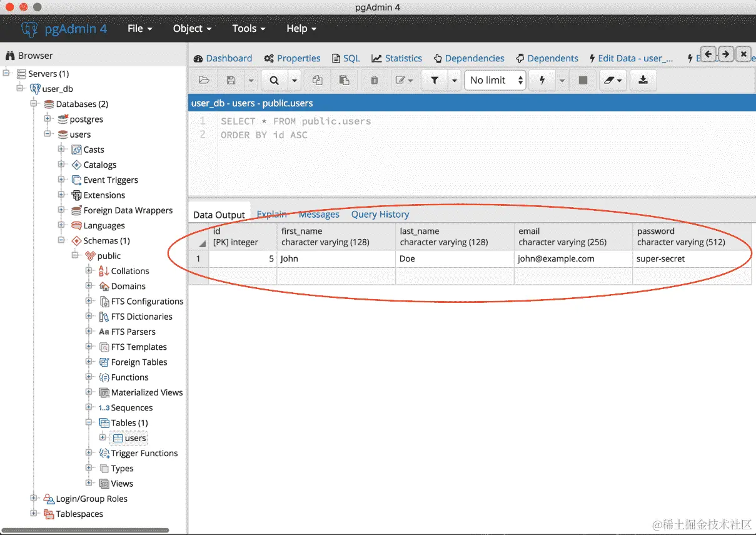Click the Stop query square icon
This screenshot has height=535, width=756.
click(583, 80)
